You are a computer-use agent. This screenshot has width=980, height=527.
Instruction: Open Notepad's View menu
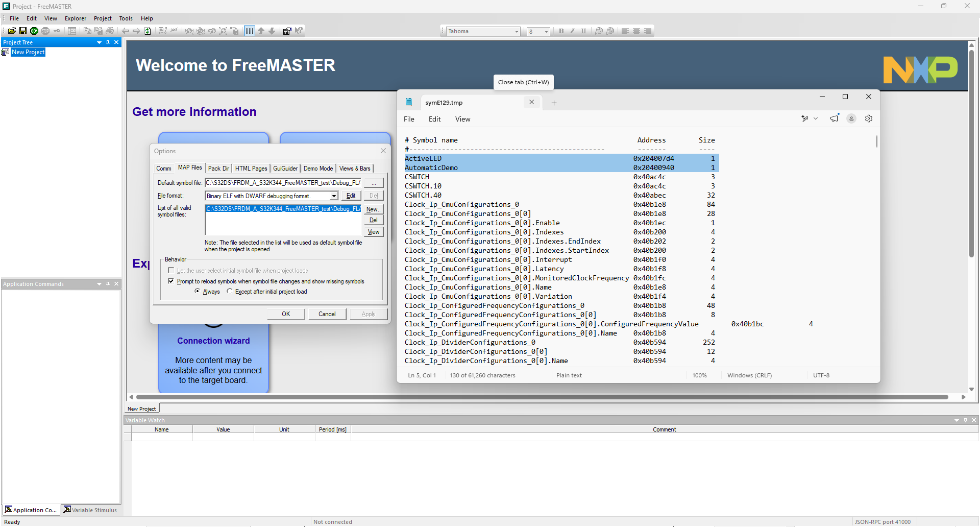click(462, 119)
